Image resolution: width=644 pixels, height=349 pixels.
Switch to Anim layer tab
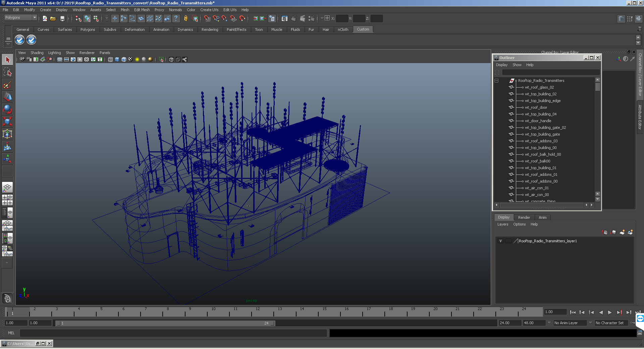542,217
